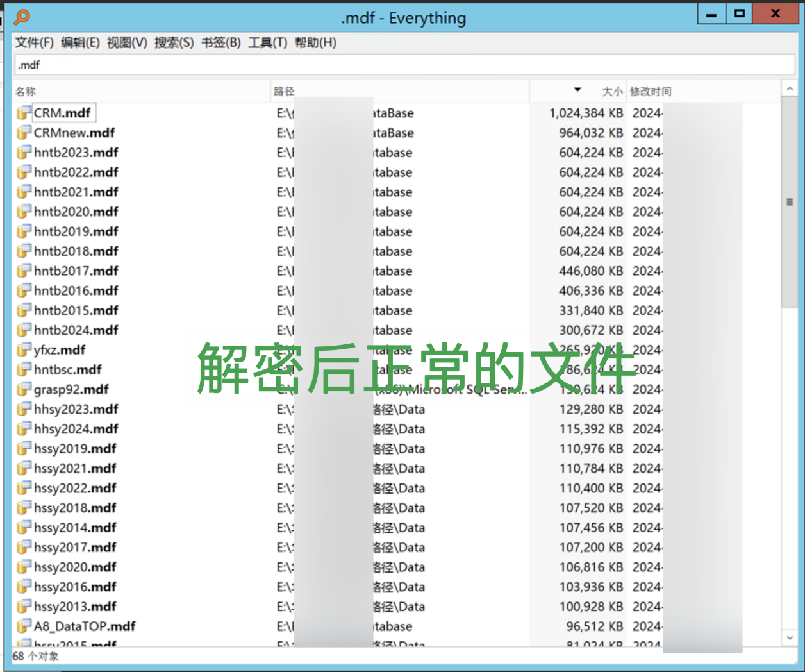Click the size value 446,080 KB
The width and height of the screenshot is (805, 672).
tap(591, 271)
